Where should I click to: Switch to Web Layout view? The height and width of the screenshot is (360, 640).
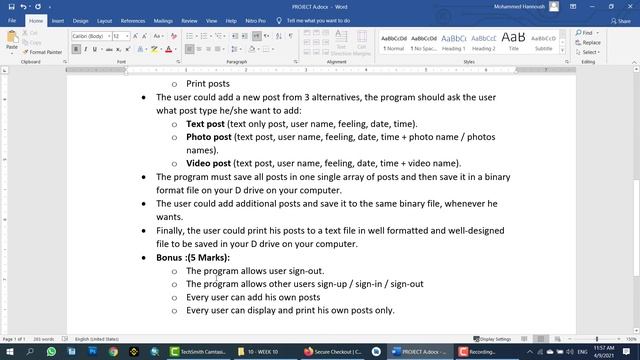click(557, 339)
